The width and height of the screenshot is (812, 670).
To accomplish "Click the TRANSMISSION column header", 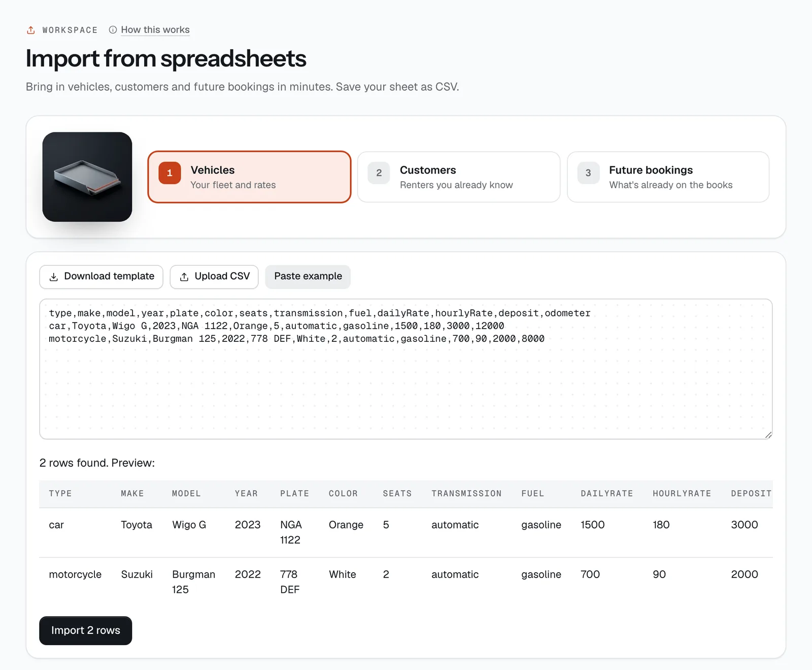I will click(x=466, y=493).
